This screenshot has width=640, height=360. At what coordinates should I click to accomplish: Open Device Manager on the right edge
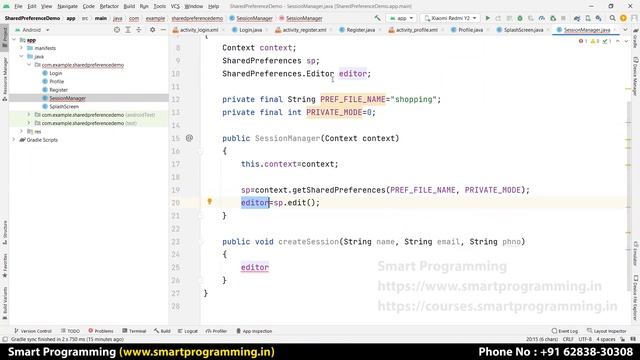click(635, 76)
